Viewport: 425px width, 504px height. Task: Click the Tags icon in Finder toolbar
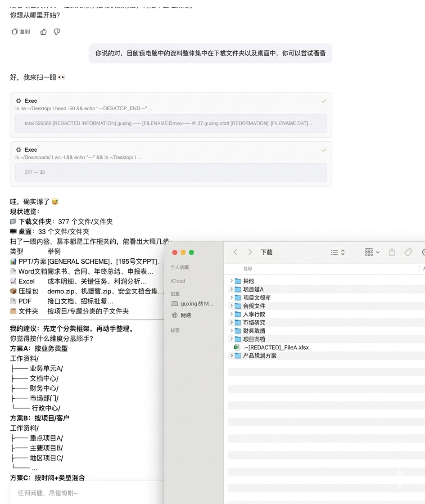pos(408,252)
